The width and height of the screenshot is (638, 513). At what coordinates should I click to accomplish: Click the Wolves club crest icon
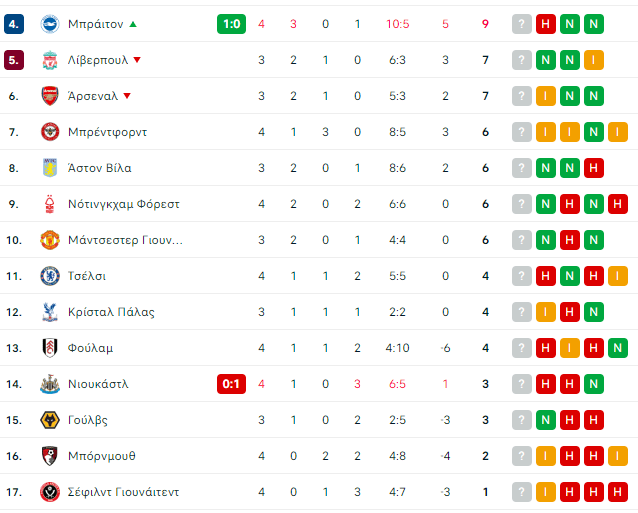click(50, 420)
